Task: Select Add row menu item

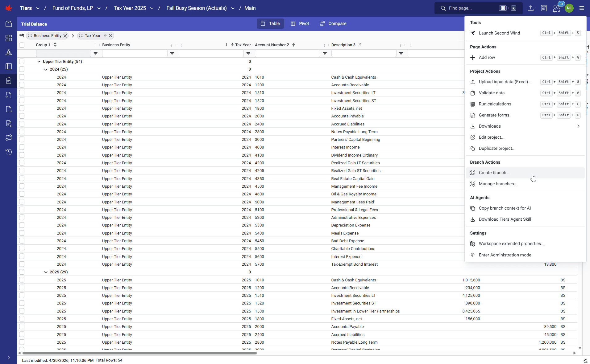Action: (525, 57)
